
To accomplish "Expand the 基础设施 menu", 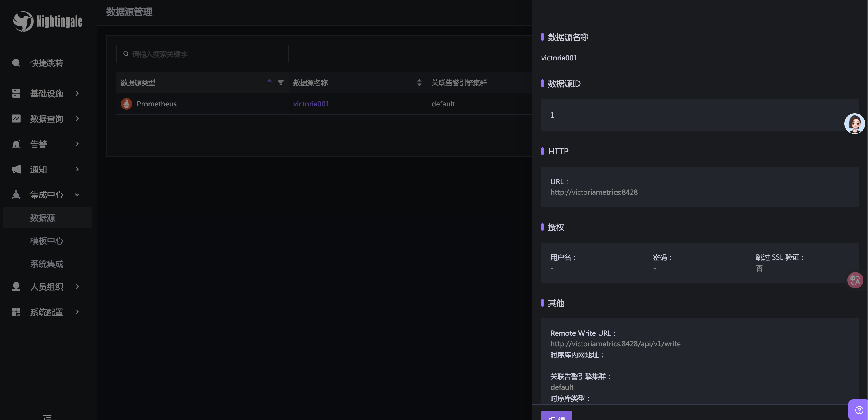I will pyautogui.click(x=47, y=93).
